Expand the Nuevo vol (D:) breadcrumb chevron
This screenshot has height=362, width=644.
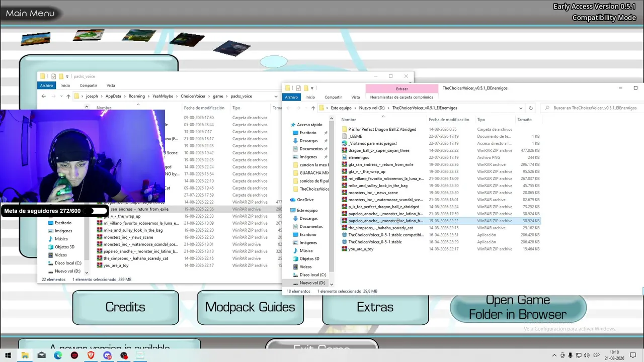point(388,108)
